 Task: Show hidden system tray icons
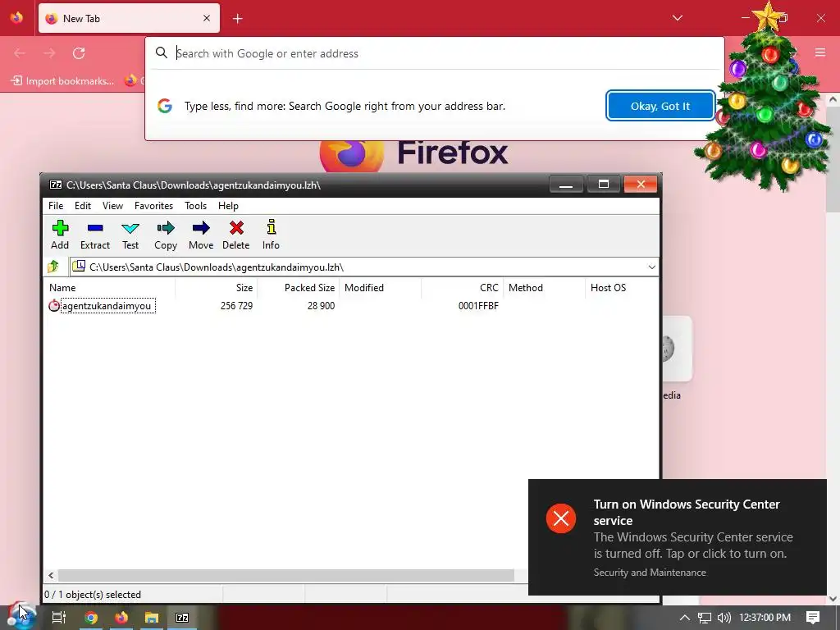[685, 618]
